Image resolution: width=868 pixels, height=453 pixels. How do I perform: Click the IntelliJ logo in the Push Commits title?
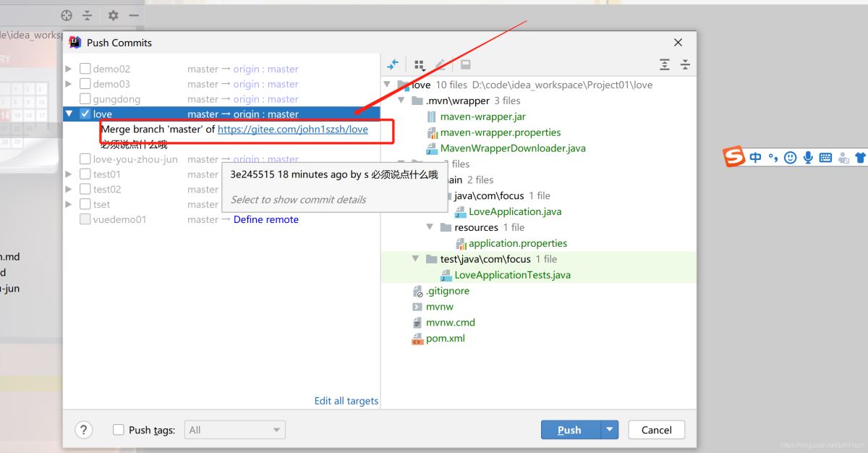pyautogui.click(x=75, y=43)
